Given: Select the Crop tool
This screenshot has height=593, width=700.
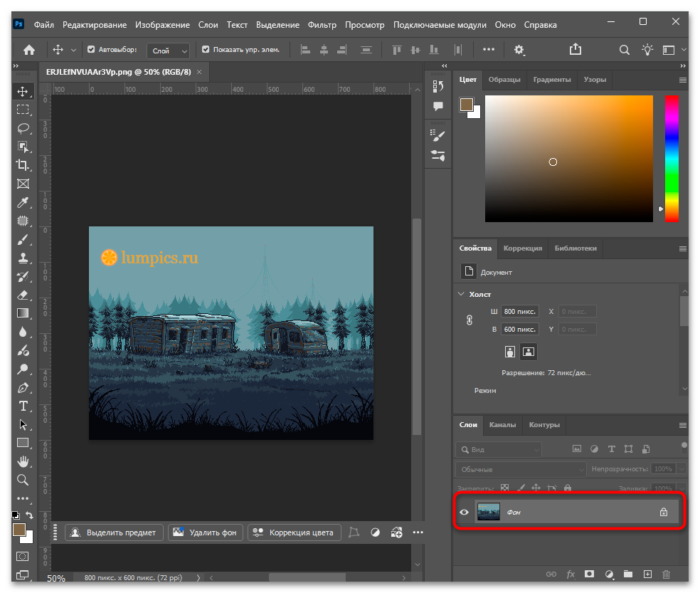Looking at the screenshot, I should pyautogui.click(x=23, y=165).
